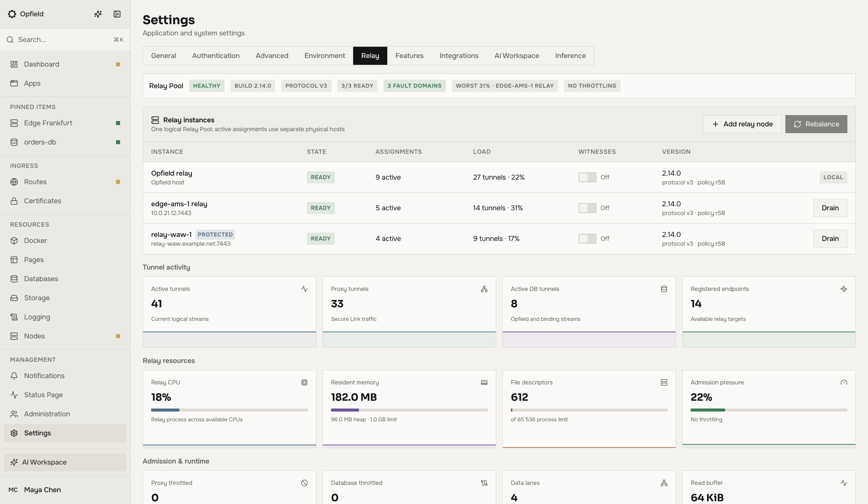Toggle witnesses for Opfield relay
The image size is (868, 504).
587,177
